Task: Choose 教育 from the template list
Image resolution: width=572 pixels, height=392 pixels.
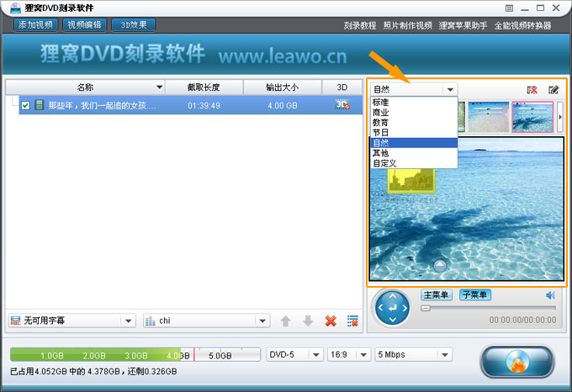Action: [414, 123]
